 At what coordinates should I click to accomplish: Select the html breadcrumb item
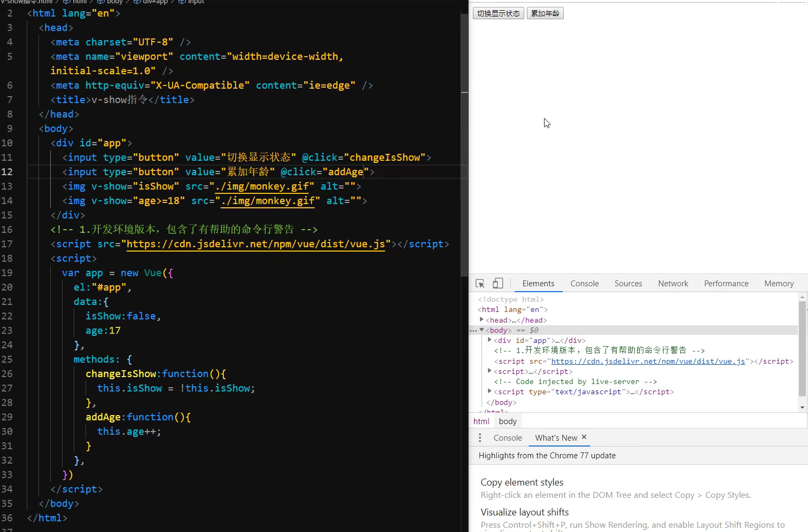(x=481, y=421)
